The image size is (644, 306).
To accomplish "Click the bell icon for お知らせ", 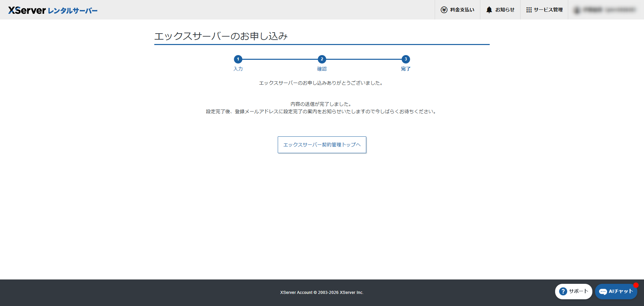I will coord(489,10).
